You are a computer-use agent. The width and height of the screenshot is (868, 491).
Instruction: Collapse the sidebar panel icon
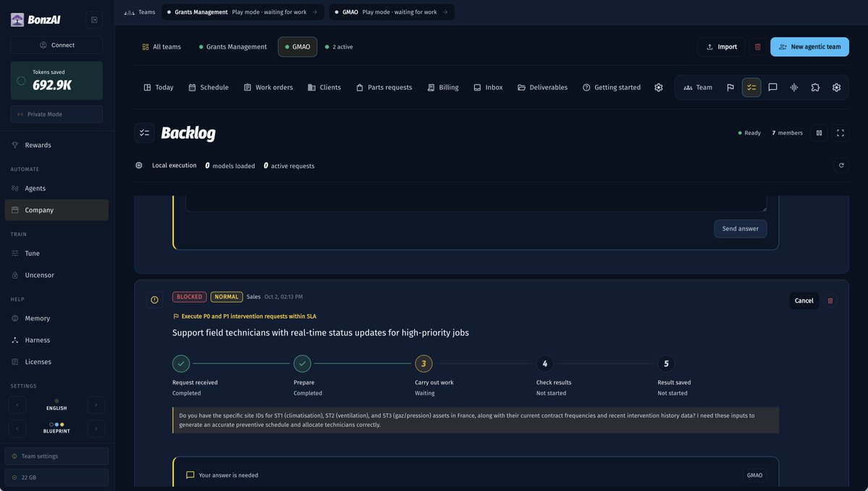point(94,20)
